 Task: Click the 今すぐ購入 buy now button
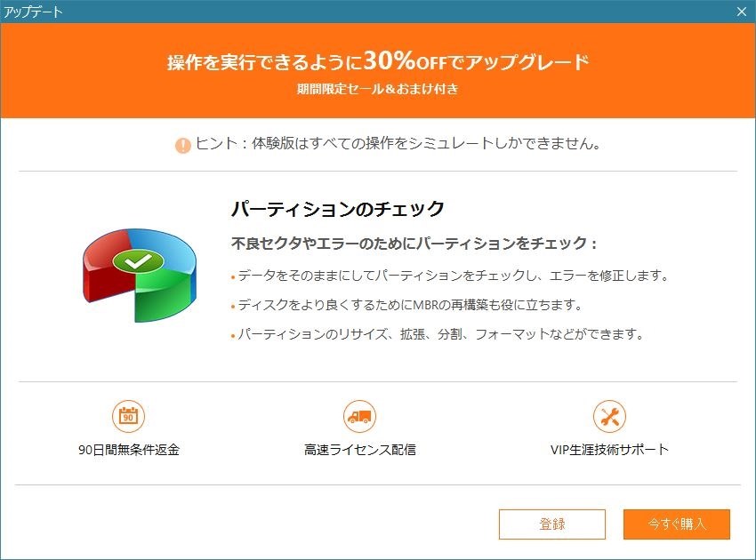tap(677, 524)
